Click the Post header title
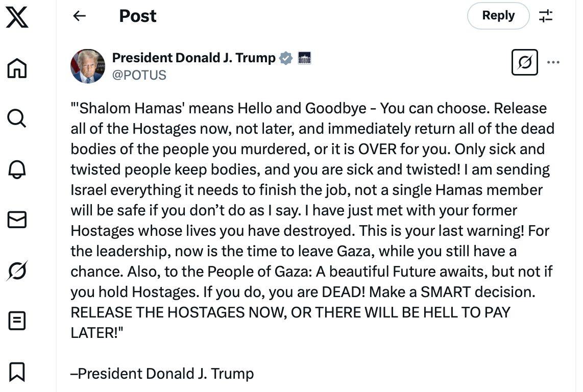This screenshot has height=392, width=583. tap(137, 16)
